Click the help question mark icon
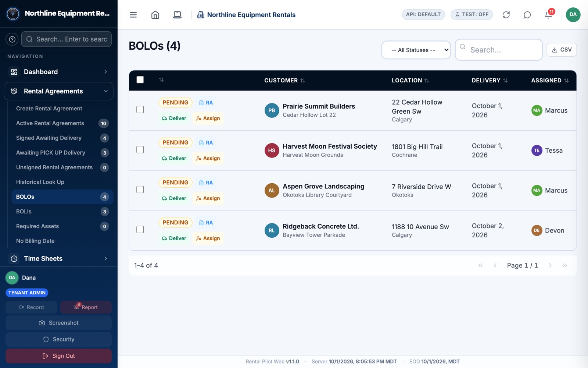Viewport: 588px width, 368px height. coord(12,39)
